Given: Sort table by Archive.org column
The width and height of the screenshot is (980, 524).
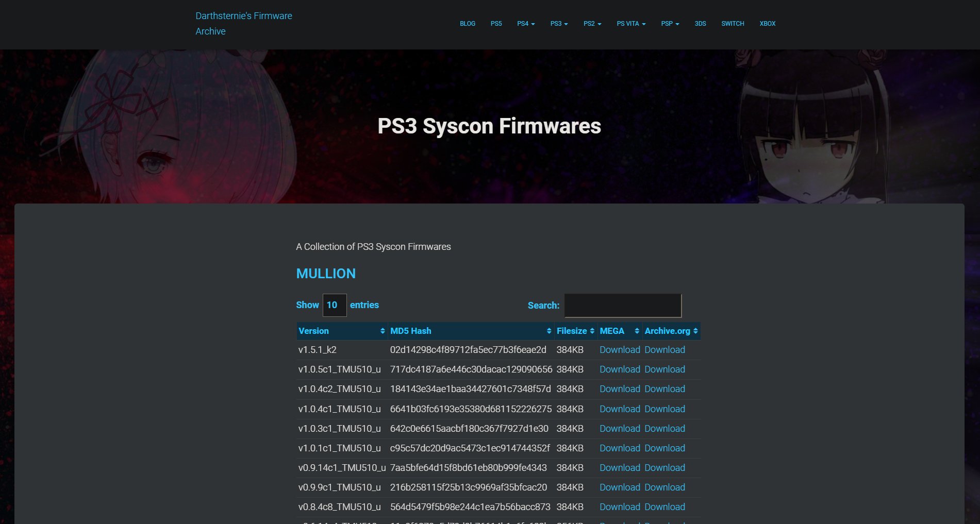Looking at the screenshot, I should (x=671, y=331).
